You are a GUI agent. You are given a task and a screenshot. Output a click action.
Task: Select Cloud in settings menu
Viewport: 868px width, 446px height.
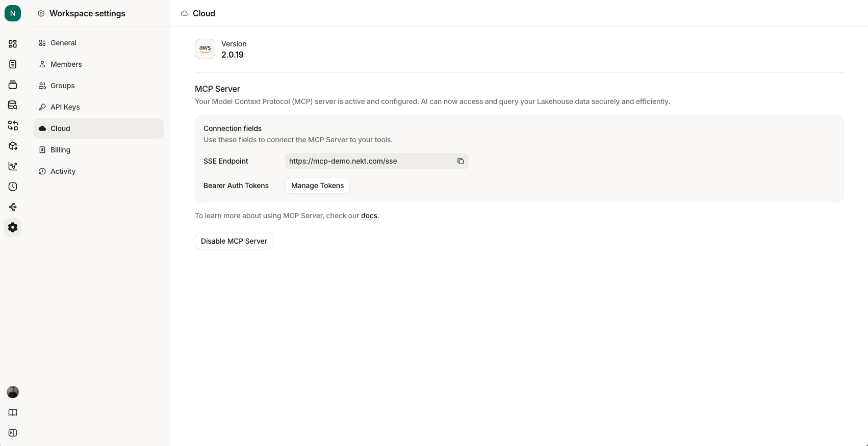pos(98,128)
